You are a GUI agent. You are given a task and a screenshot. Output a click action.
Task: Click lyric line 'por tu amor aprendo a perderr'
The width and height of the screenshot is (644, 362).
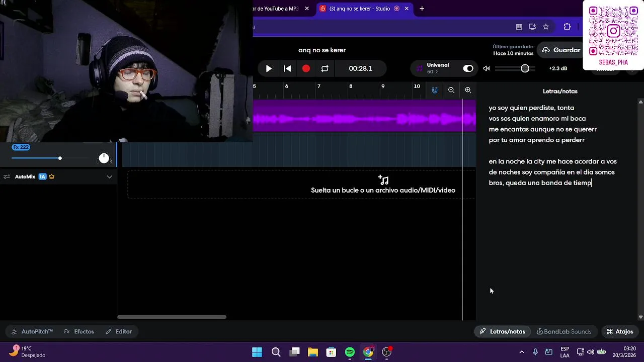point(536,140)
